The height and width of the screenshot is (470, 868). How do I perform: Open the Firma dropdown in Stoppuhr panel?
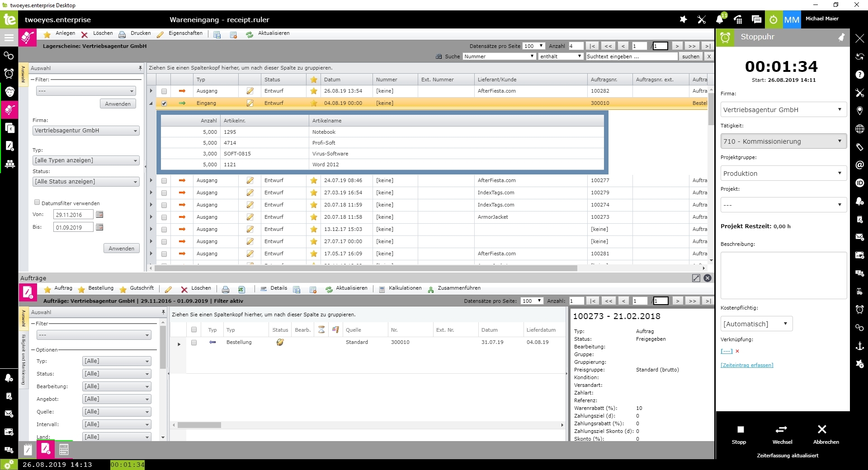(783, 109)
